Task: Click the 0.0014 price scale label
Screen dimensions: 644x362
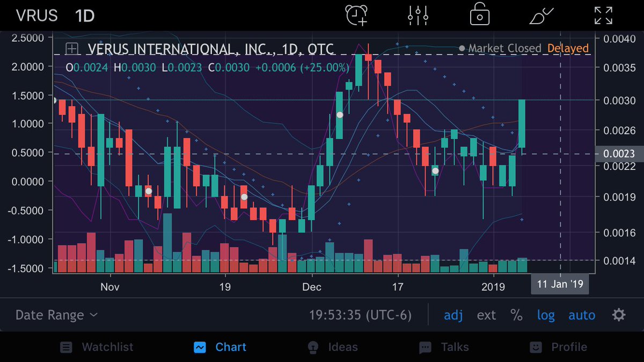Action: [619, 261]
